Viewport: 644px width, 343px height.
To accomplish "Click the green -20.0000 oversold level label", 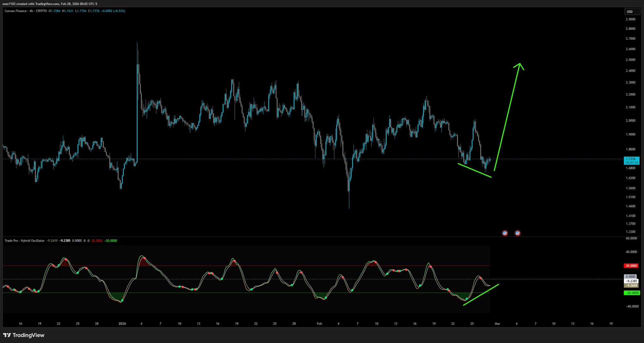I will pyautogui.click(x=631, y=293).
